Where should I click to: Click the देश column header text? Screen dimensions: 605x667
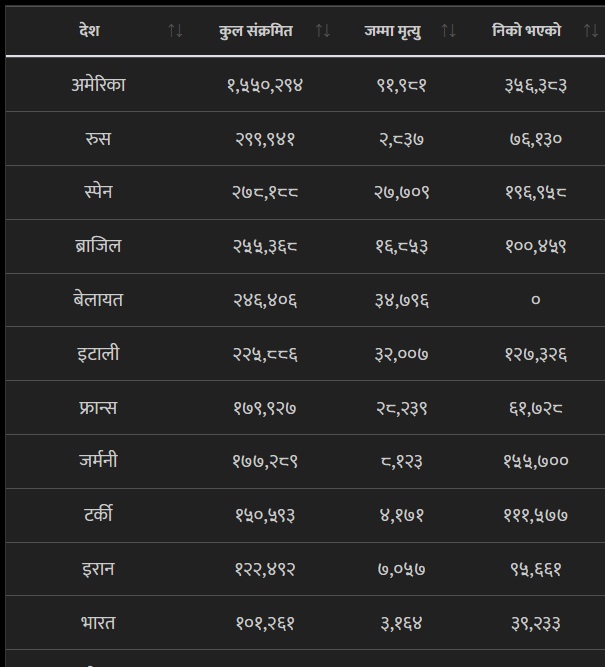point(89,31)
